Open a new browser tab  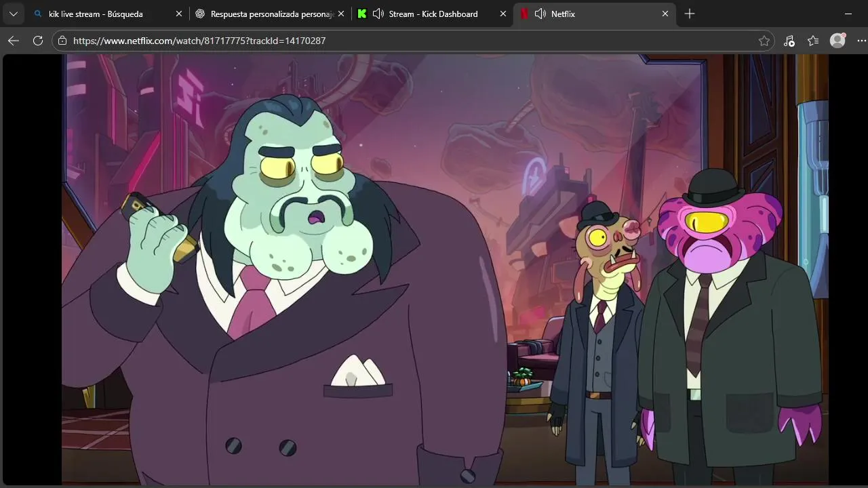click(690, 14)
